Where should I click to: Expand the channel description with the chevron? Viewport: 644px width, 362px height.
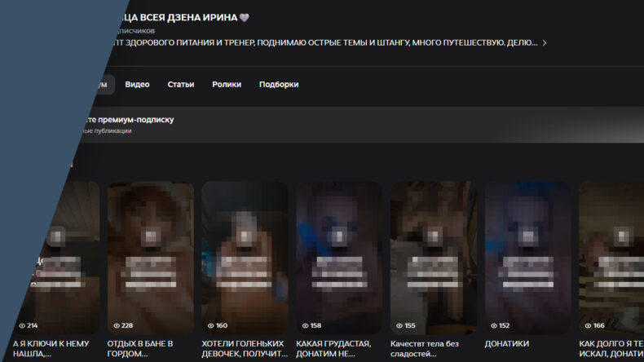click(545, 42)
